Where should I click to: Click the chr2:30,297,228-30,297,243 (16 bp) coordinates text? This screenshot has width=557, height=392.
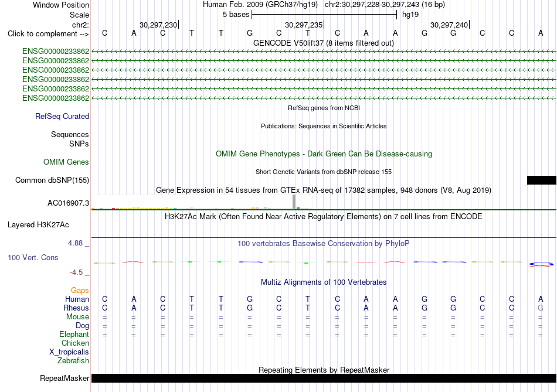click(x=385, y=5)
